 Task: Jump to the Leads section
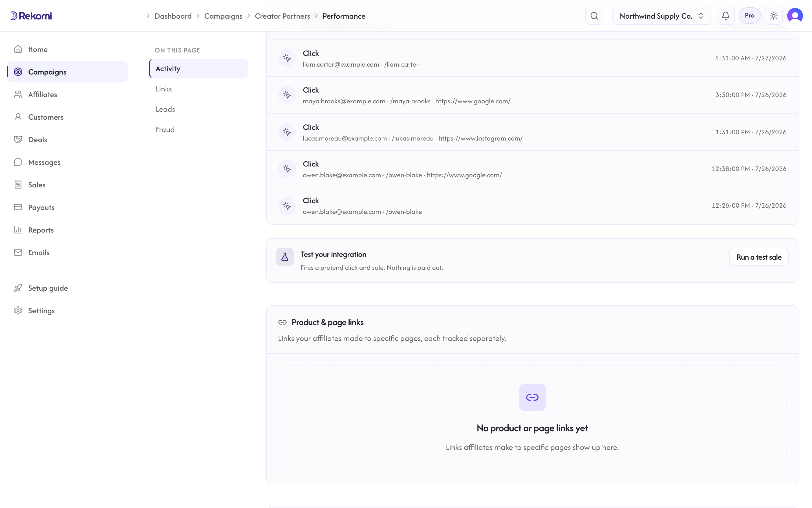point(199,109)
